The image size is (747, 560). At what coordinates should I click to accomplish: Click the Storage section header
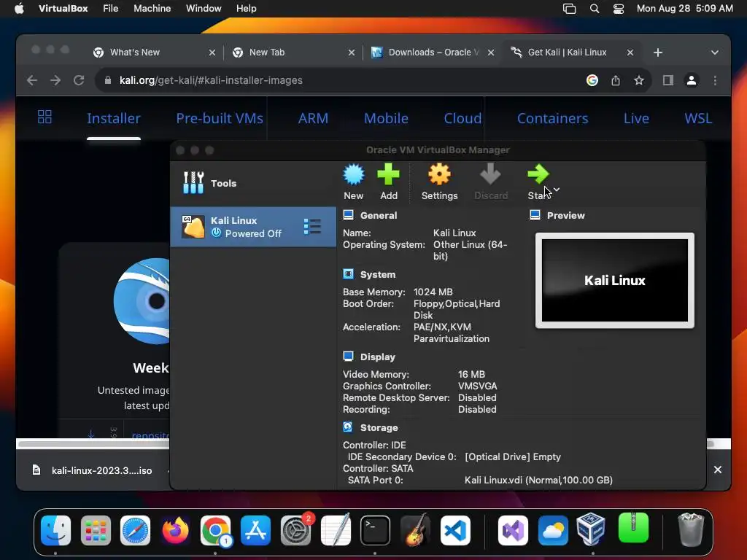(379, 427)
